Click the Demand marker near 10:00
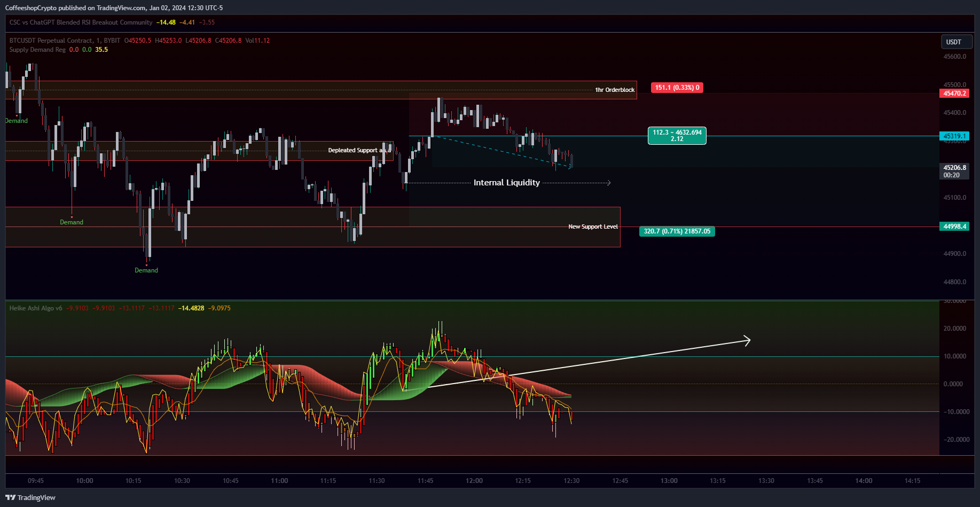This screenshot has width=980, height=507. [71, 222]
